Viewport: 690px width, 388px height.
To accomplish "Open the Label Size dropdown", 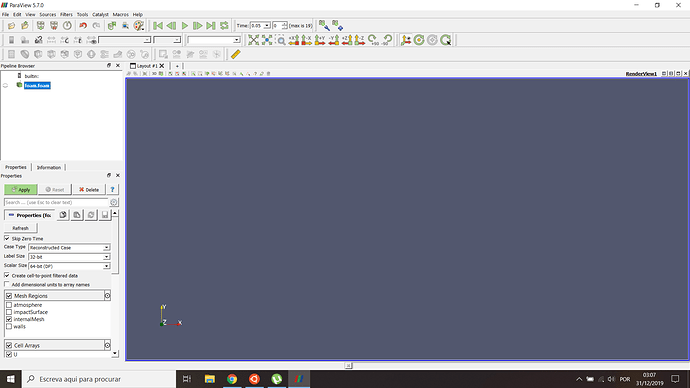I will click(x=69, y=257).
